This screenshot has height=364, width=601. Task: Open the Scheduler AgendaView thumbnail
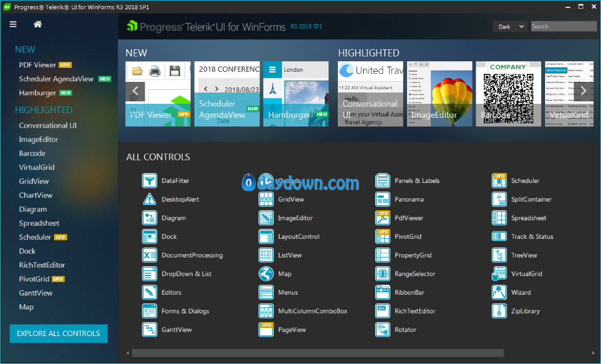tap(227, 94)
